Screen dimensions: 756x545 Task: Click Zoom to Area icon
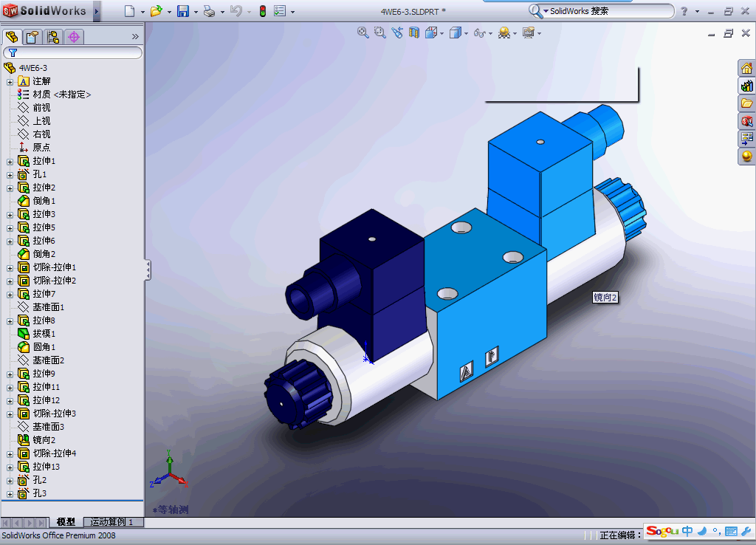[x=380, y=32]
